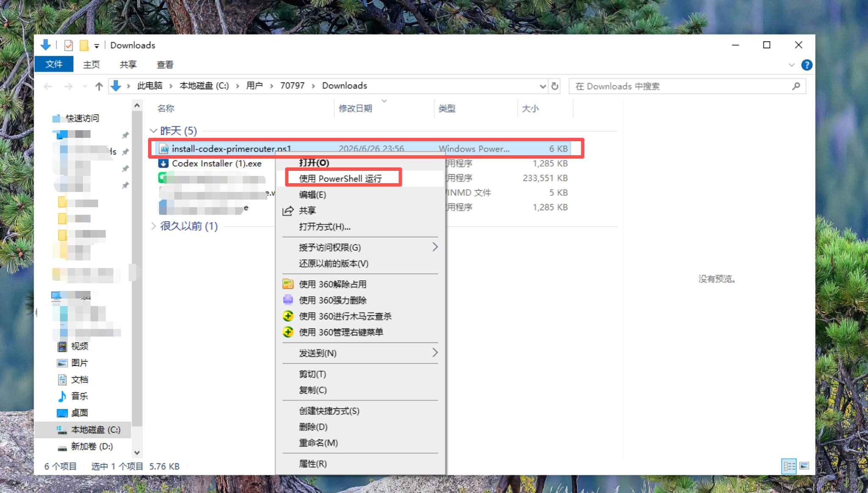Screen dimensions: 868x493
Task: Click 用户 in the address path
Action: tap(254, 86)
